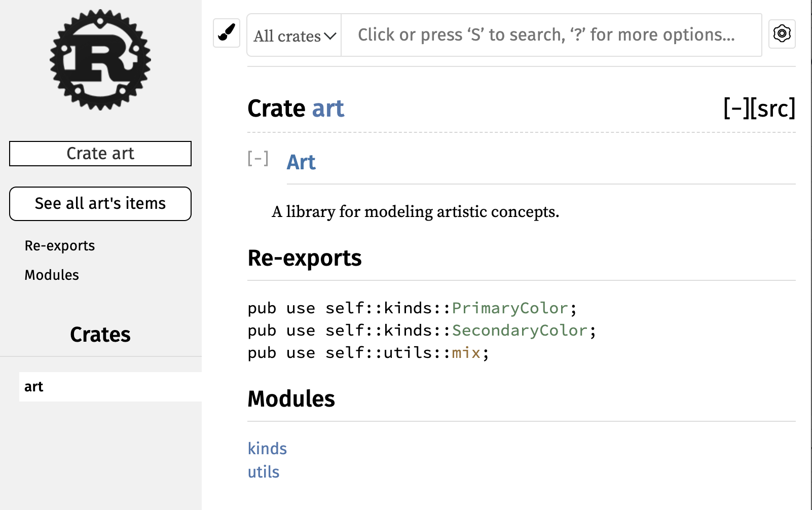Open the utils module

(264, 472)
